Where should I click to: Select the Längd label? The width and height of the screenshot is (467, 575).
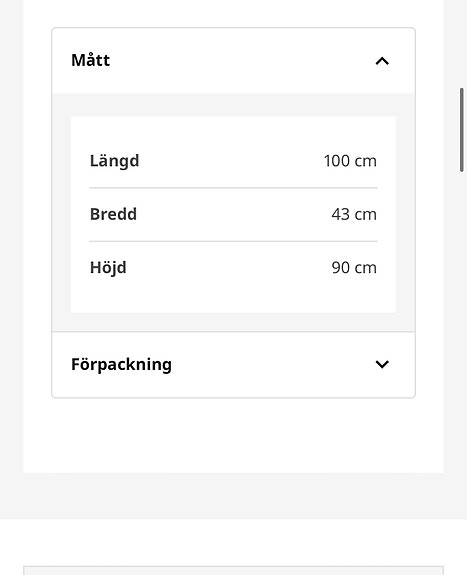tap(114, 161)
